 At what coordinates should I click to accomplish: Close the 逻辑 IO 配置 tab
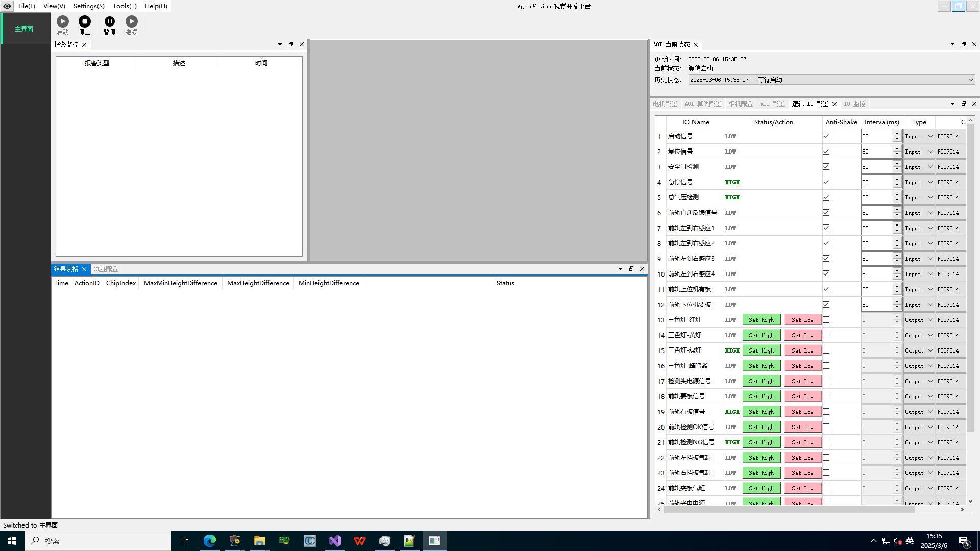click(x=835, y=104)
